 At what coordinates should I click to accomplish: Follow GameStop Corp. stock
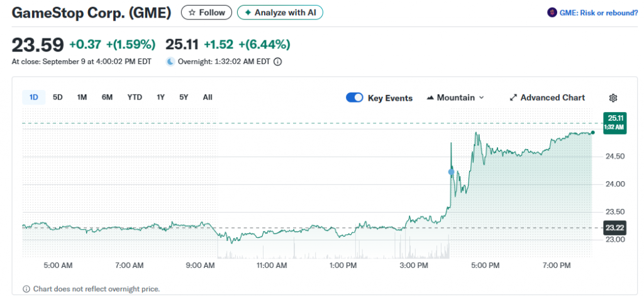coord(206,13)
